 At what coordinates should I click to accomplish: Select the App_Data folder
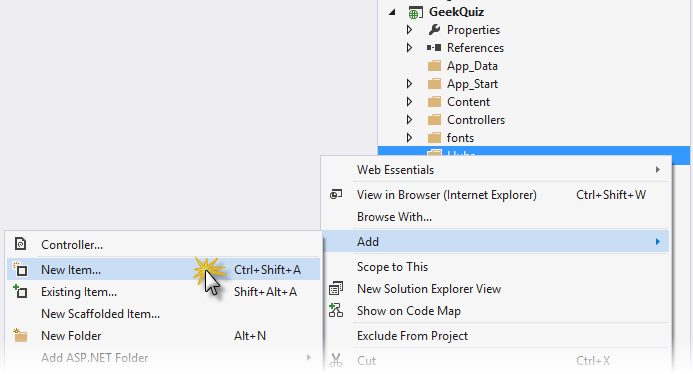pyautogui.click(x=472, y=66)
